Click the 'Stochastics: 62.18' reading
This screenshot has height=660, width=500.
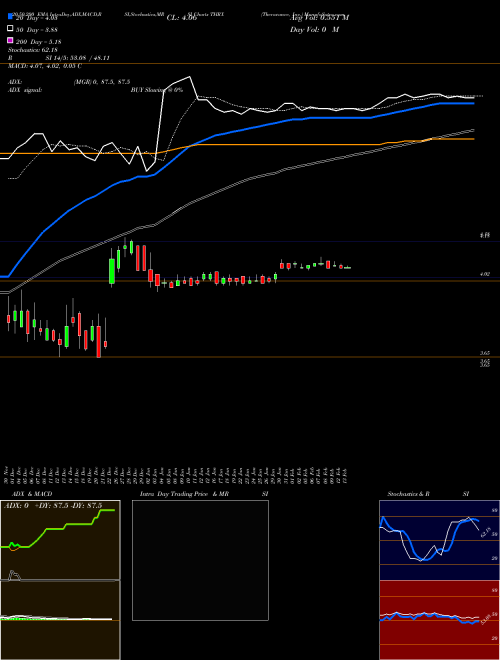tap(32, 50)
